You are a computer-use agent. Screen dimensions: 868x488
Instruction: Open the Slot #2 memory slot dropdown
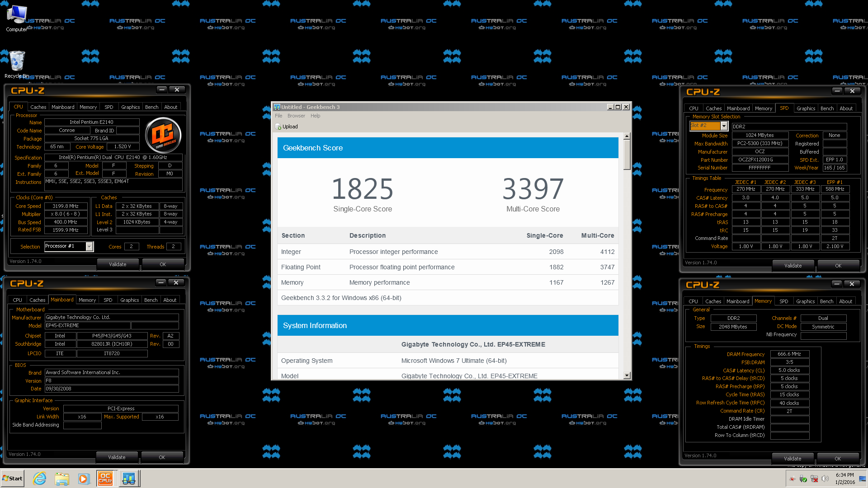tap(724, 126)
